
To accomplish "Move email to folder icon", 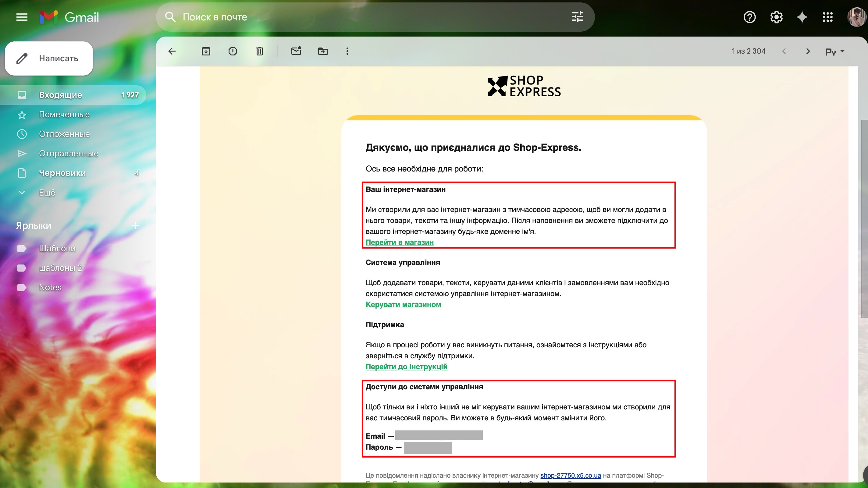I will pos(323,51).
